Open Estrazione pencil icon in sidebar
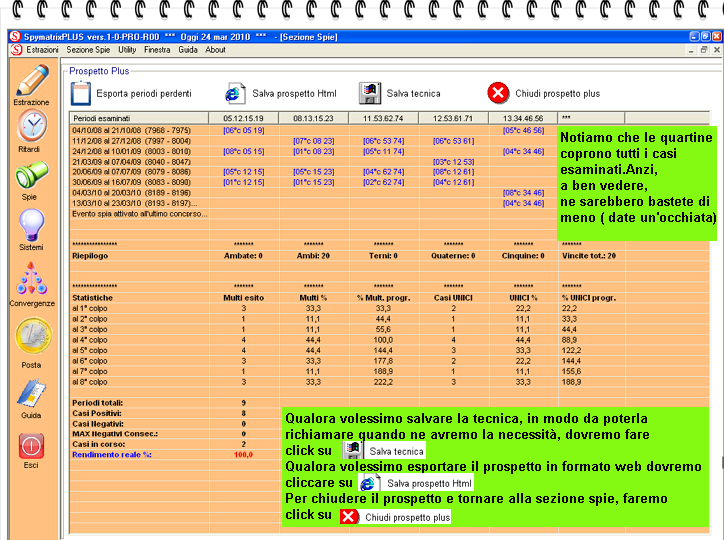The image size is (724, 540). tap(32, 80)
